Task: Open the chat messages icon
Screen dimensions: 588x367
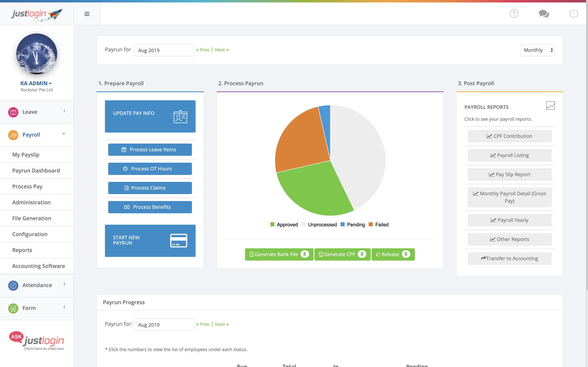Action: tap(544, 14)
